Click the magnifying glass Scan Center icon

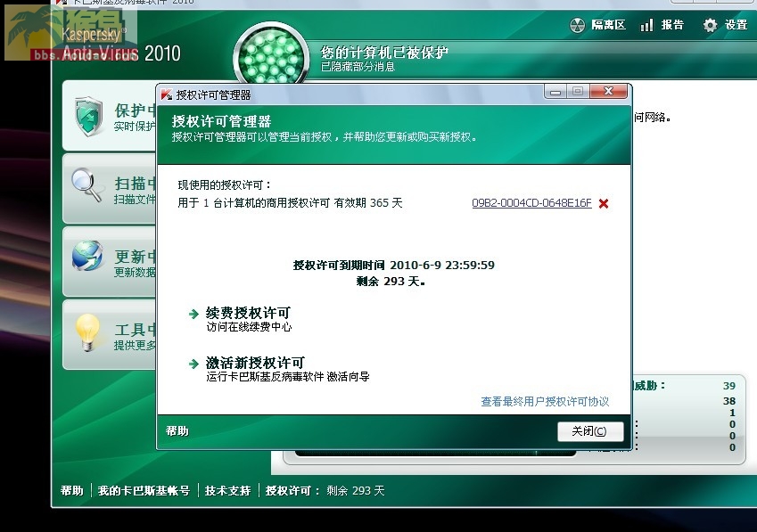(86, 184)
